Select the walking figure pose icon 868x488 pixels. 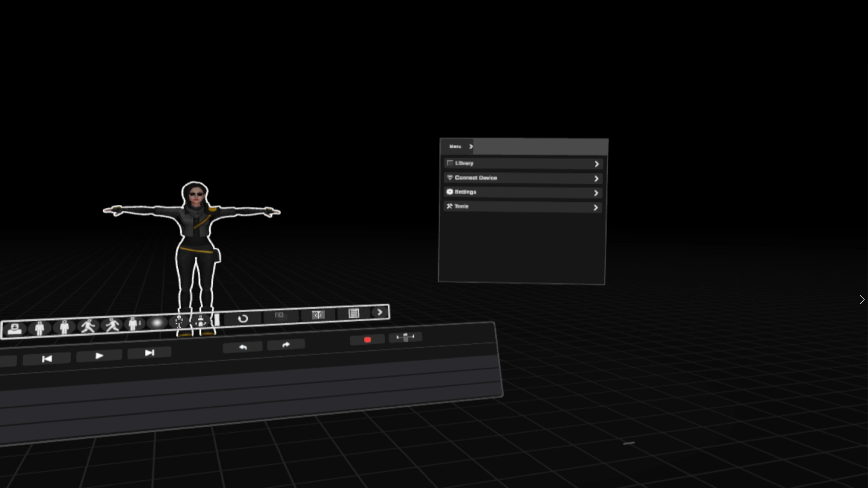[88, 326]
